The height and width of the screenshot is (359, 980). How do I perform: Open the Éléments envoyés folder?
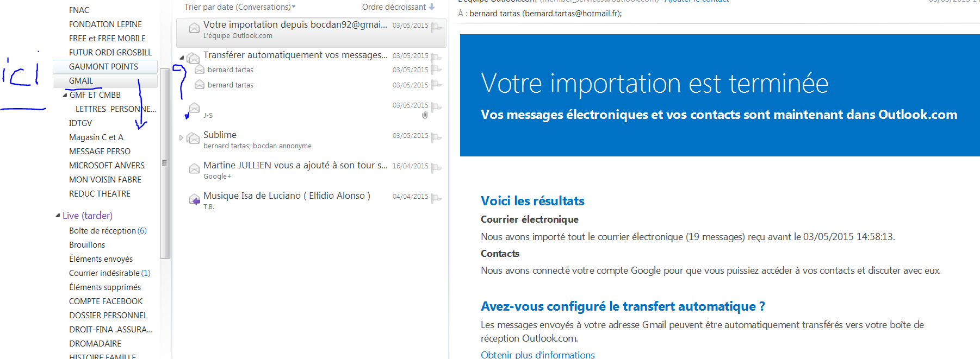tap(101, 259)
